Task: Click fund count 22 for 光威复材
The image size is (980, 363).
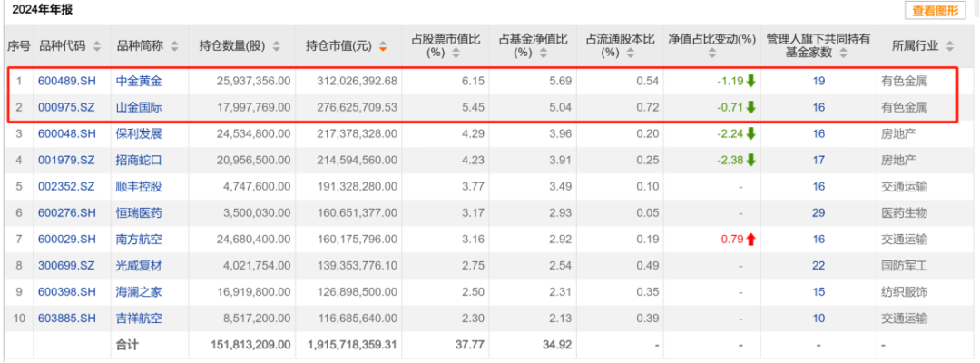Action: pos(818,266)
